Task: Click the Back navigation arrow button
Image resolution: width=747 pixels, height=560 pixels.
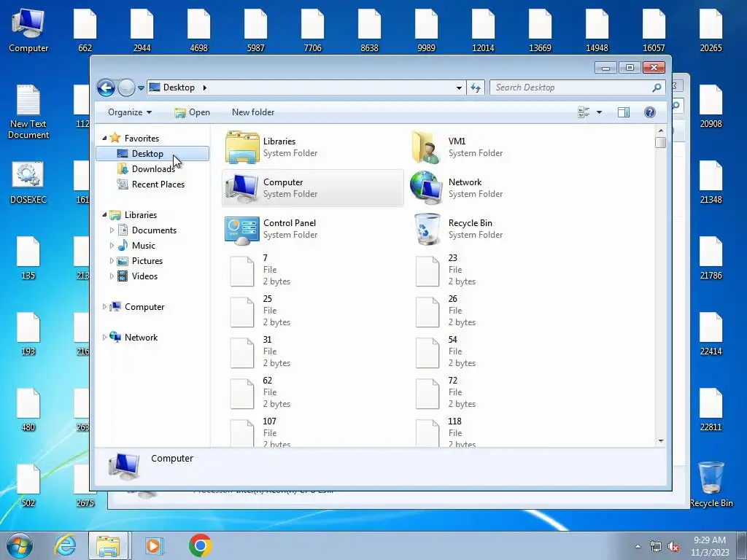Action: tap(106, 87)
